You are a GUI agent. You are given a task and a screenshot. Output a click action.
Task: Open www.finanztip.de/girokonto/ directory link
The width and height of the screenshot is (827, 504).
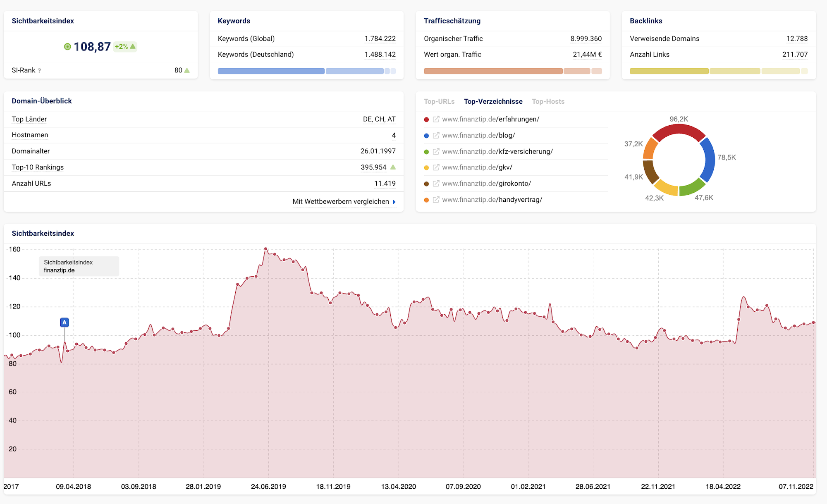point(486,184)
